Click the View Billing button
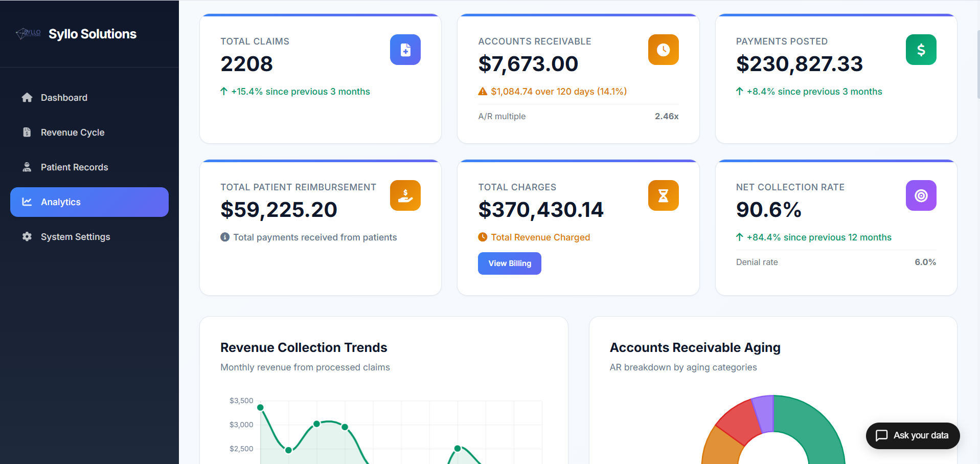This screenshot has width=980, height=464. click(x=510, y=263)
